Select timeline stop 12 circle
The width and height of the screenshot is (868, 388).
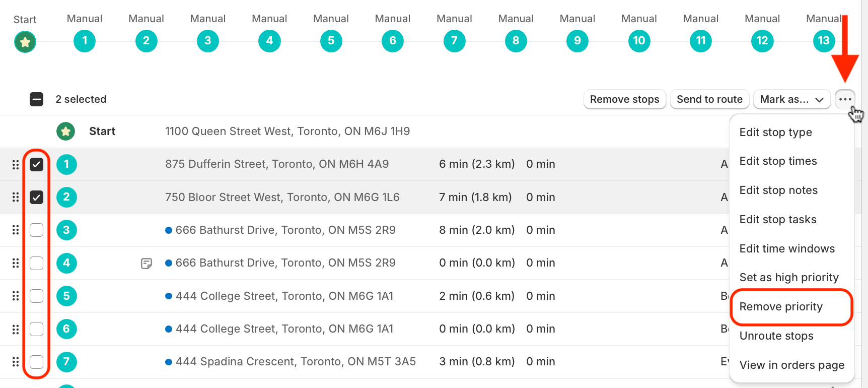click(762, 41)
